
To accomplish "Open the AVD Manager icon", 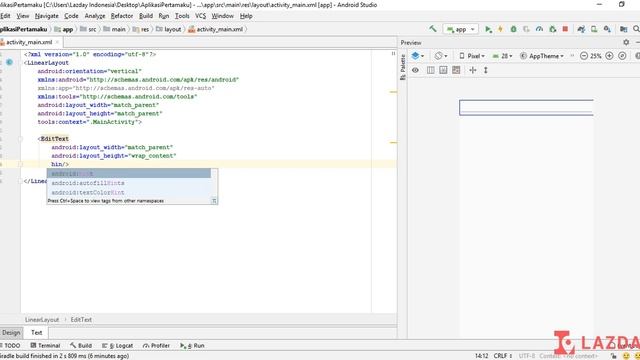I will (594, 29).
